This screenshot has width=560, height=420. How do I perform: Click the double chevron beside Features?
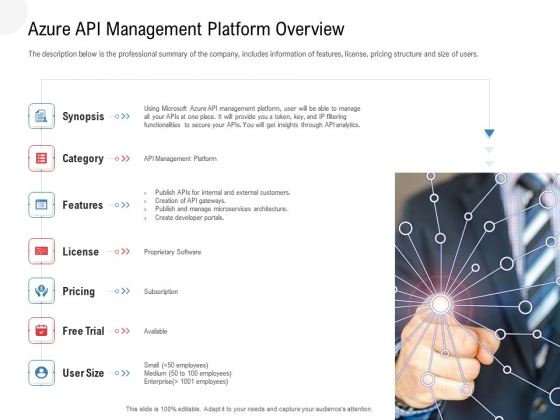tap(125, 205)
